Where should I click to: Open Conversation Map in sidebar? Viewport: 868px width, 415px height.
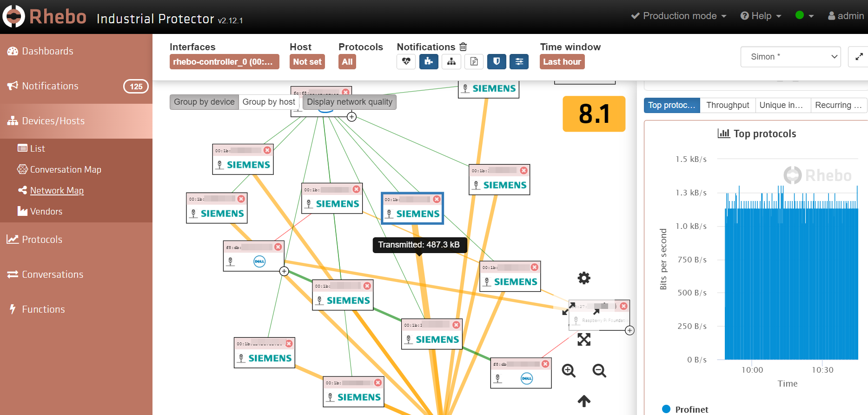66,169
